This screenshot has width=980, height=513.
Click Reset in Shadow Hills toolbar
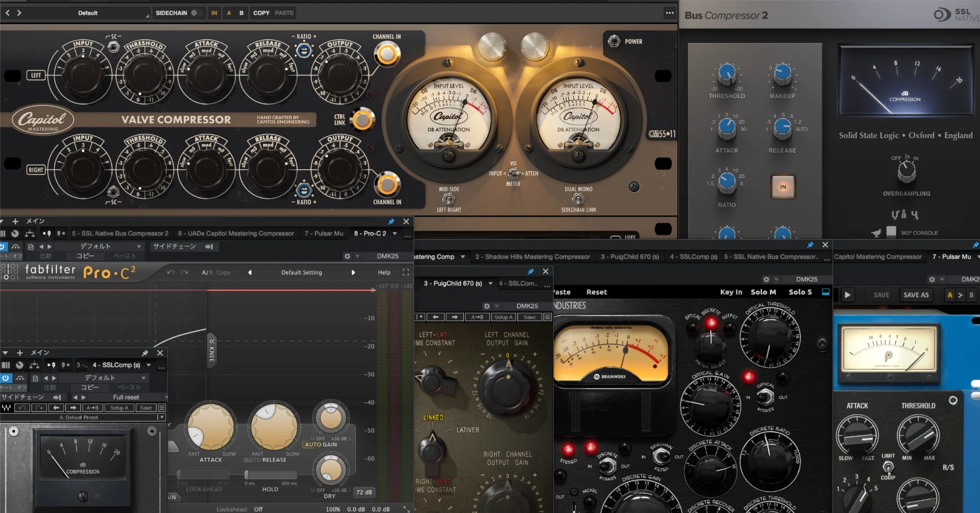(x=597, y=292)
